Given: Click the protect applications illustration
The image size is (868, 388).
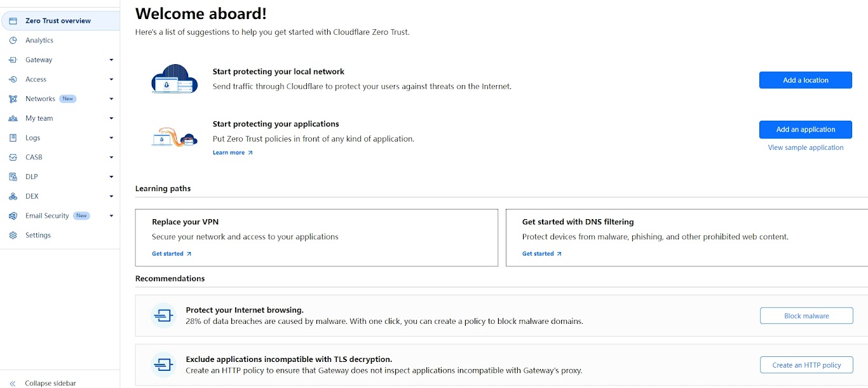Looking at the screenshot, I should pos(175,136).
